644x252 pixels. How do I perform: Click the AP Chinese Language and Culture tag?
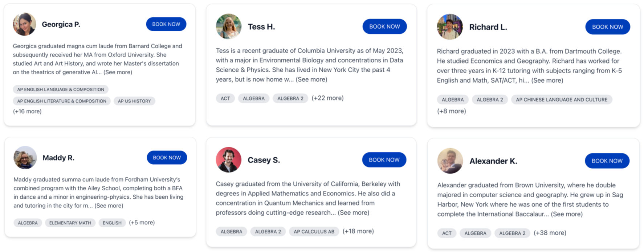coord(561,100)
